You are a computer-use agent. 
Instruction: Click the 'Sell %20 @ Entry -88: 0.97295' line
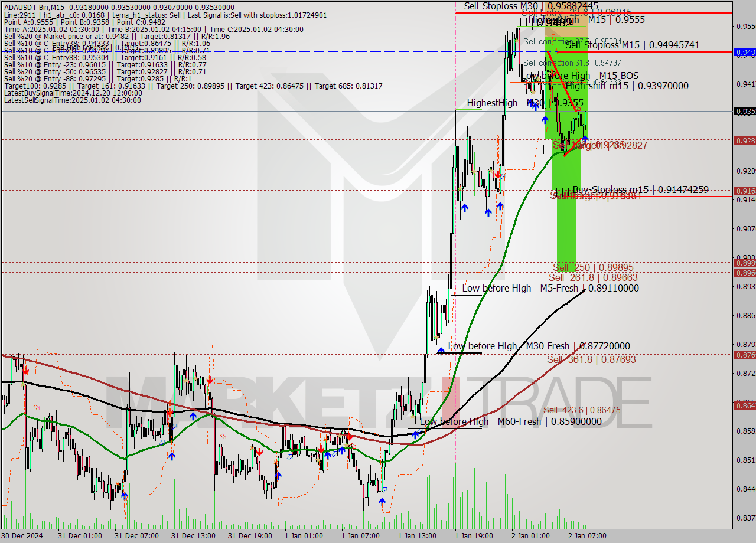(x=97, y=78)
